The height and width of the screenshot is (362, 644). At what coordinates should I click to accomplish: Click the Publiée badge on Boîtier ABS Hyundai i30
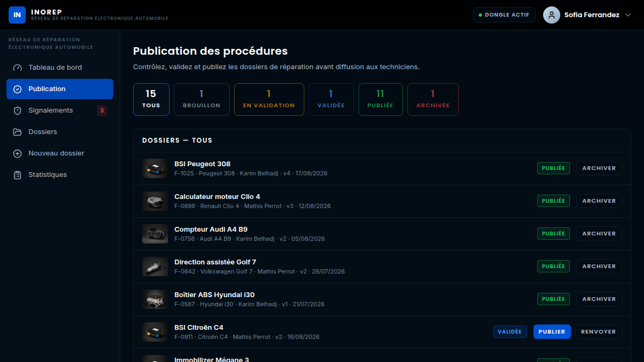(553, 299)
